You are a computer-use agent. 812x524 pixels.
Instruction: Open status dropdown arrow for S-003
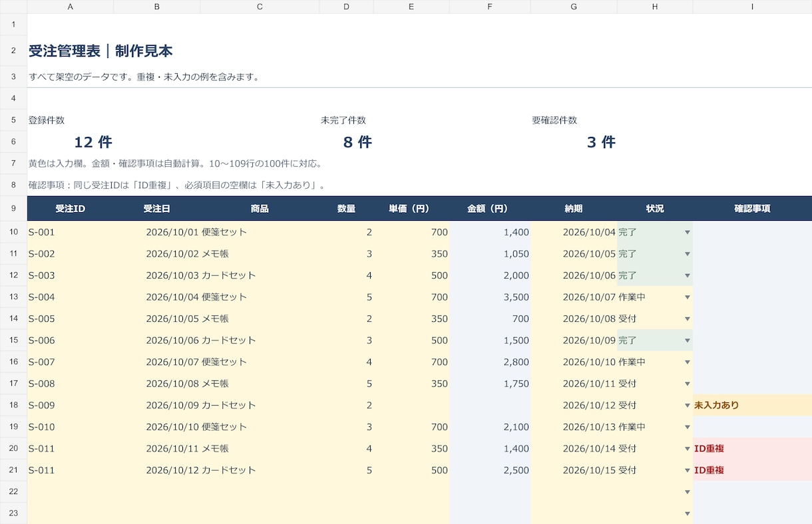pos(688,276)
